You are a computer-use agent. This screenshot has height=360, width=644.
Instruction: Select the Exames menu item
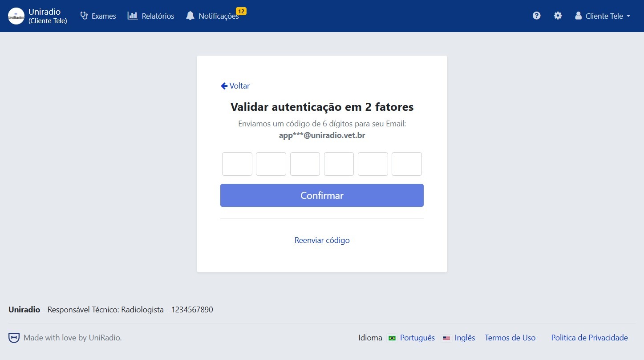coord(103,16)
